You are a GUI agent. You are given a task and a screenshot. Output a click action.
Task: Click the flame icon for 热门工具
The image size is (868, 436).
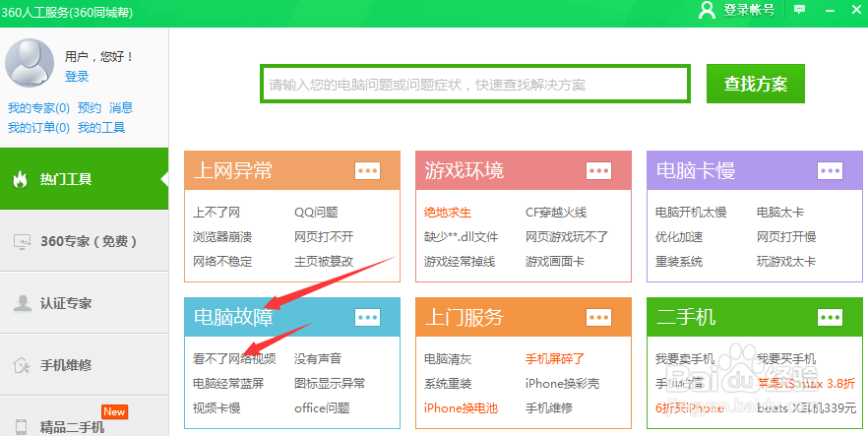click(x=20, y=179)
